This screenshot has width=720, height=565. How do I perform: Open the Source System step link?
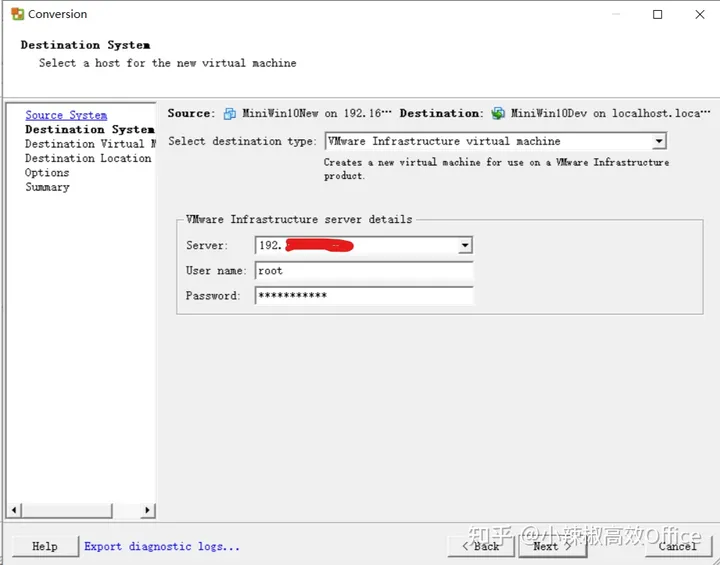(x=66, y=115)
